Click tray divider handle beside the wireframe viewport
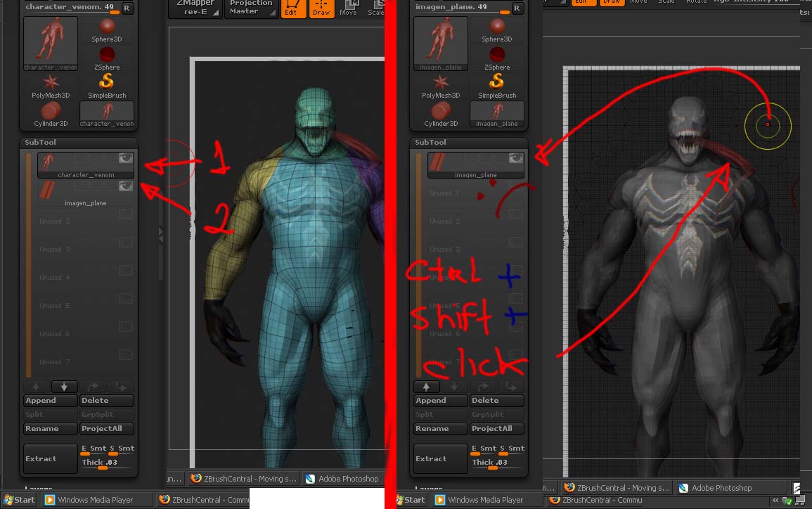 161,235
